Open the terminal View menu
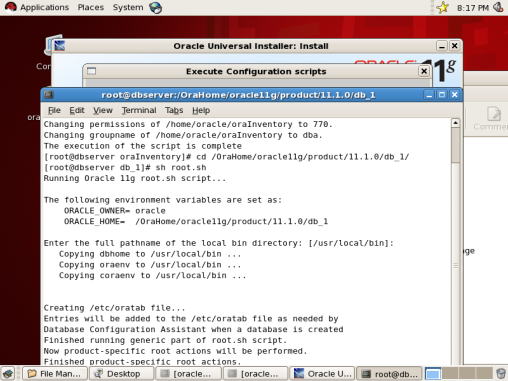The width and height of the screenshot is (508, 381). click(x=103, y=110)
